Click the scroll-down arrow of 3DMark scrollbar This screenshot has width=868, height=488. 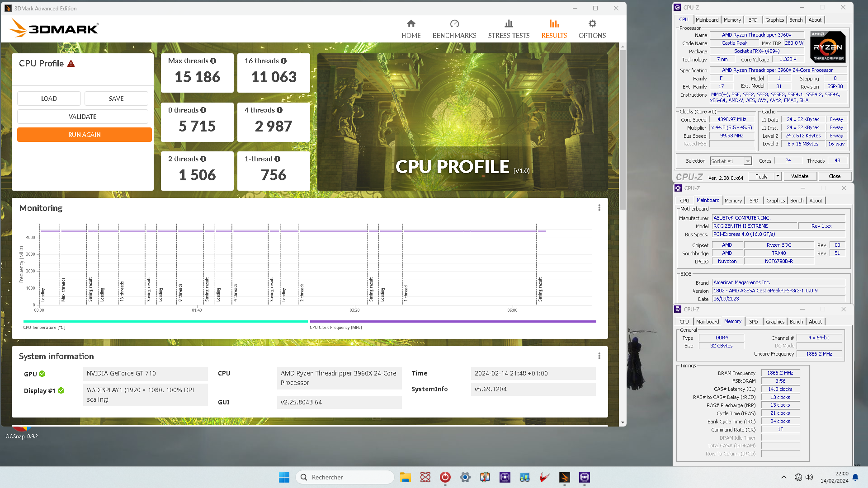[623, 423]
